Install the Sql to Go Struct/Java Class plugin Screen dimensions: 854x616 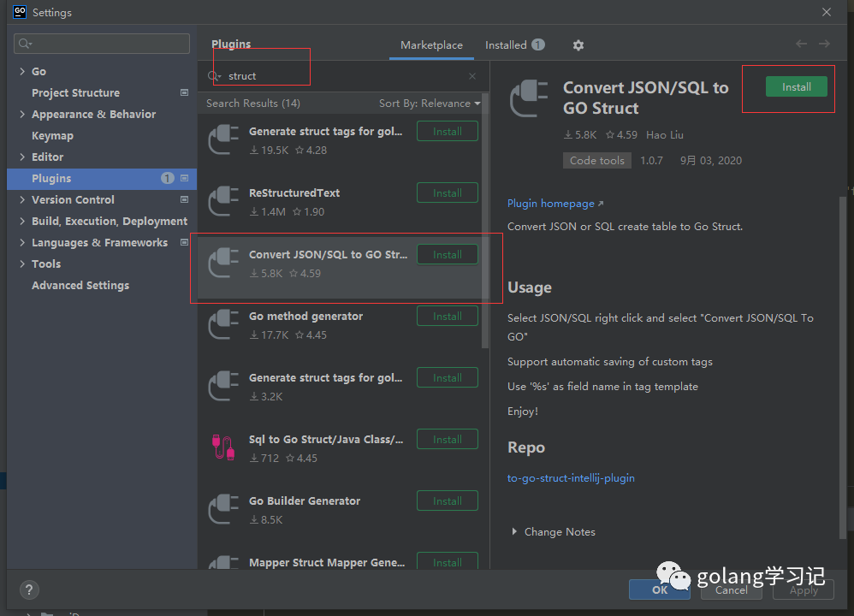tap(448, 439)
